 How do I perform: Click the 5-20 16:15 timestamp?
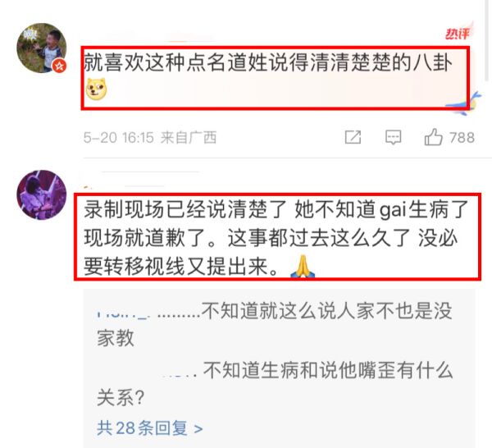click(119, 138)
